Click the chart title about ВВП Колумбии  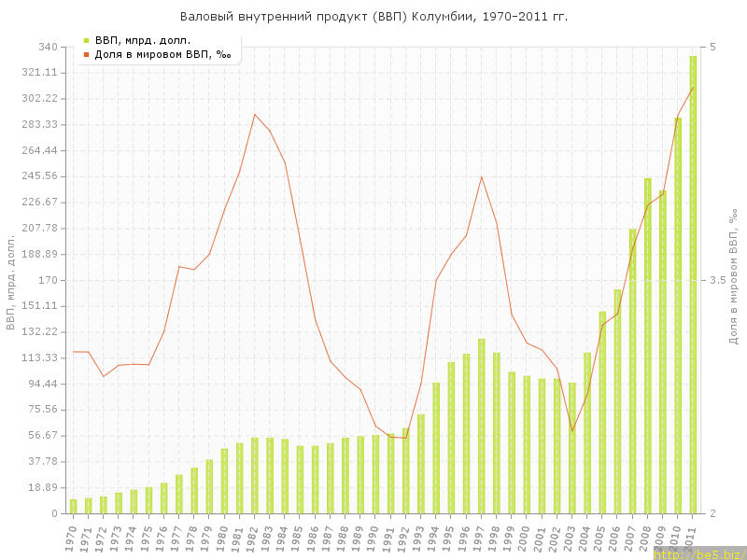click(373, 17)
